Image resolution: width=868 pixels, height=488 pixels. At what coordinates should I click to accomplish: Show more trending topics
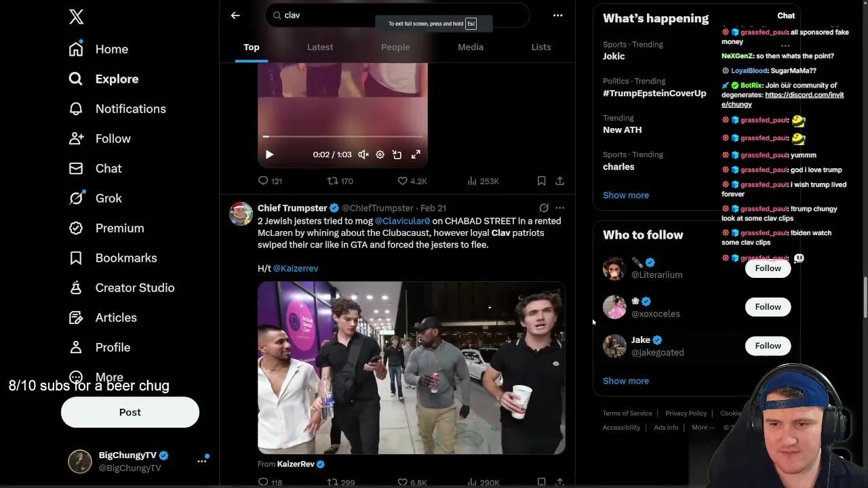pos(626,195)
